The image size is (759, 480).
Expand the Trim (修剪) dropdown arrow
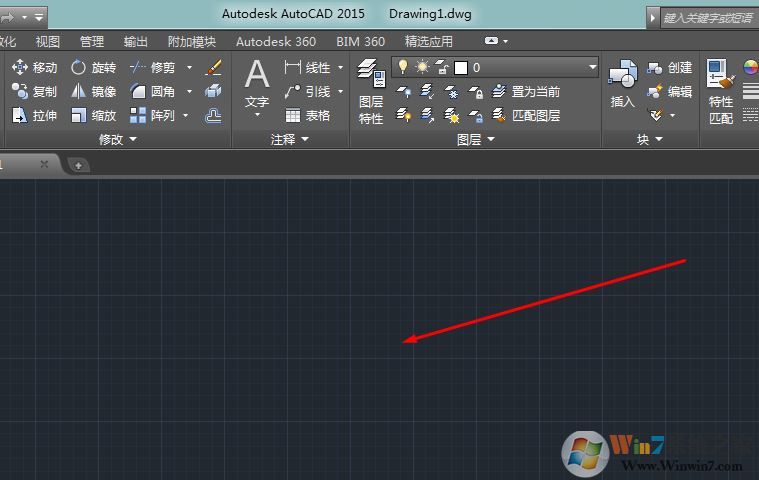pos(189,67)
